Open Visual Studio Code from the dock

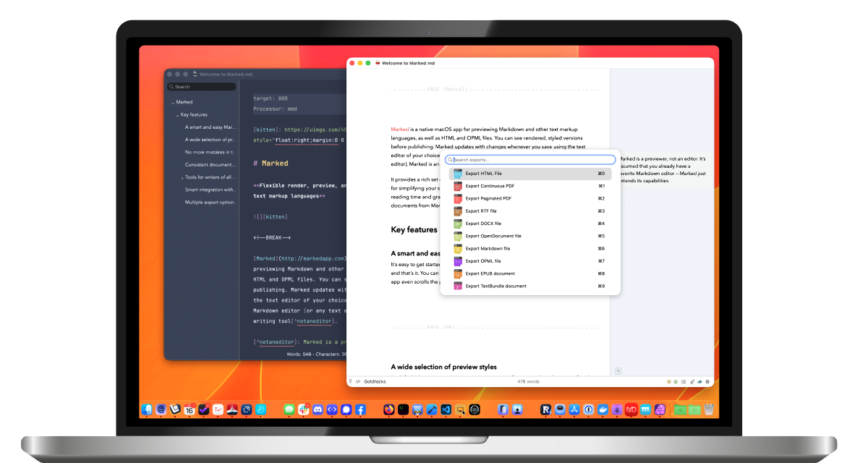pyautogui.click(x=446, y=409)
